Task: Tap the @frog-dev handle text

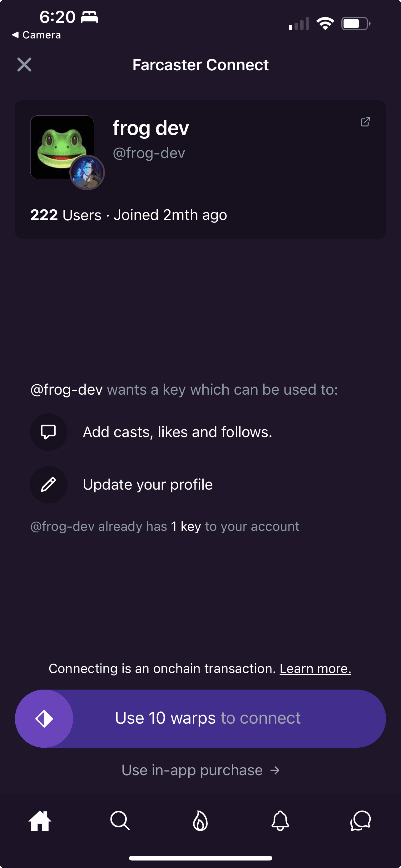Action: pyautogui.click(x=149, y=153)
